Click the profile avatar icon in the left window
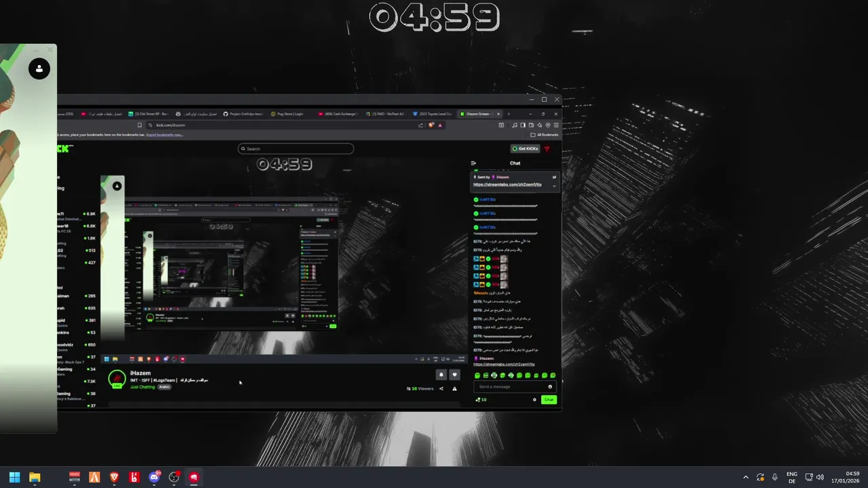The width and height of the screenshot is (868, 488). pyautogui.click(x=39, y=68)
